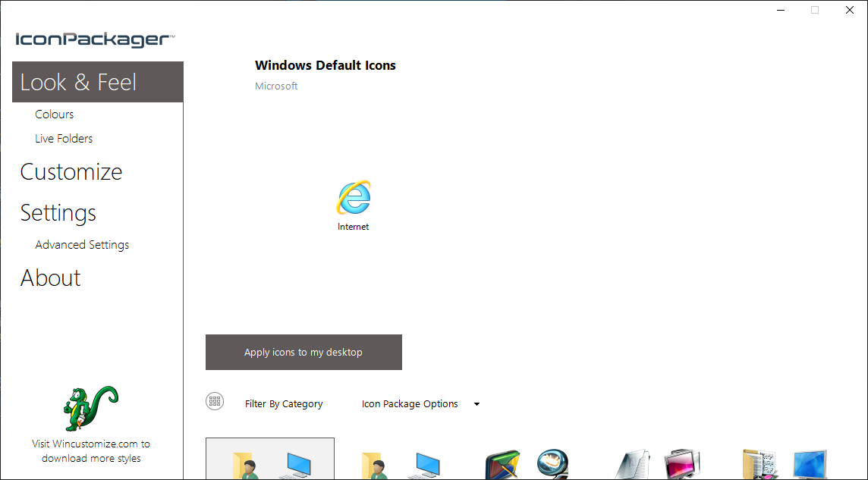Minimize the IconPackager window

pos(780,10)
